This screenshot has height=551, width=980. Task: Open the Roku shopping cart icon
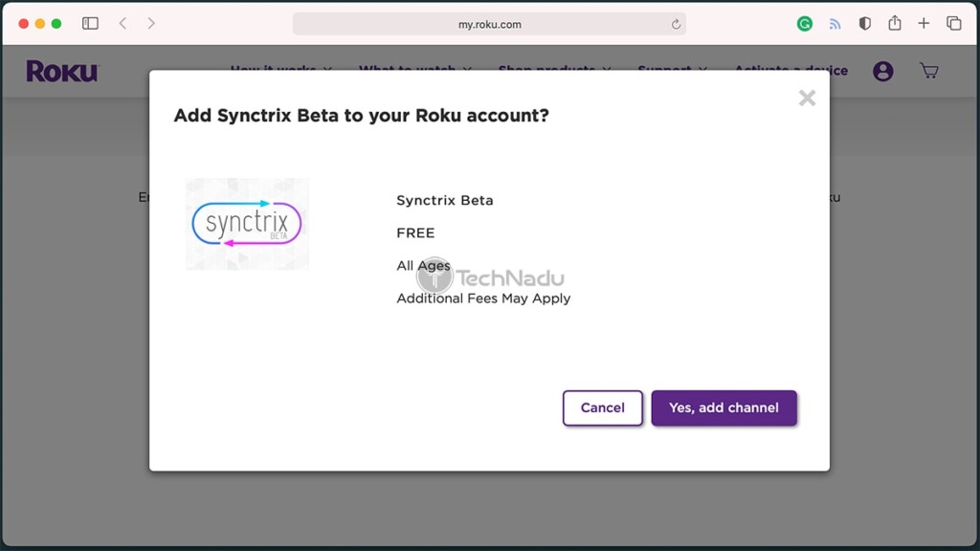click(928, 71)
